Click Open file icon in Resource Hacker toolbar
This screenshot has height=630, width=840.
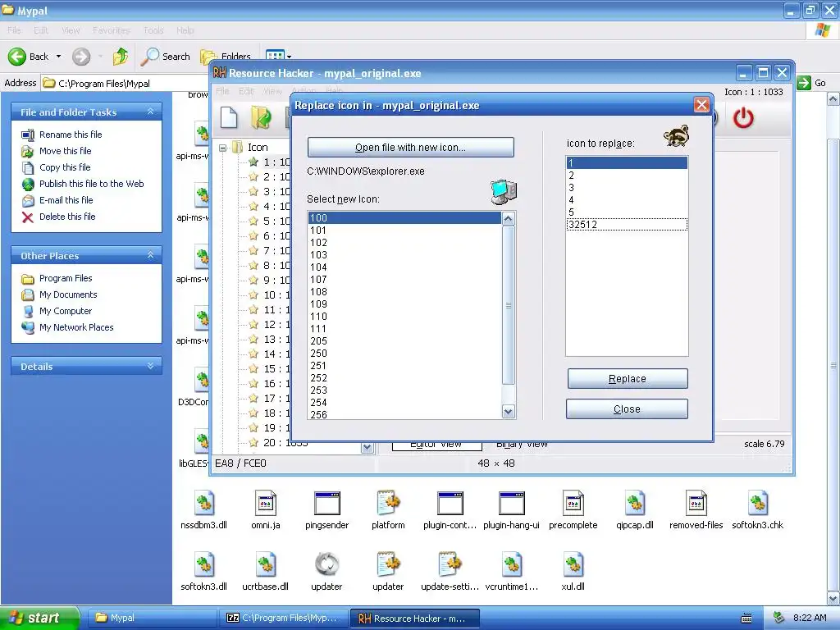coord(261,118)
